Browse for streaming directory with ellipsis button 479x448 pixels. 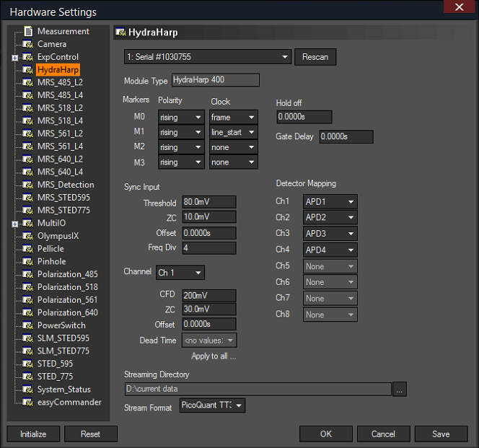399,390
